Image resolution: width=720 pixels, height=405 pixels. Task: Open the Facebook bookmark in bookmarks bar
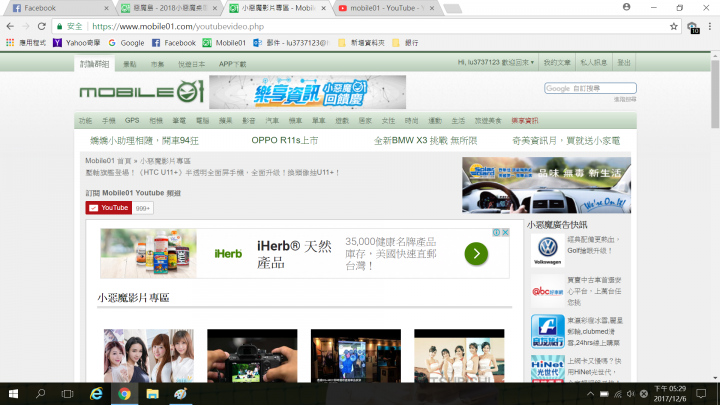tap(174, 43)
